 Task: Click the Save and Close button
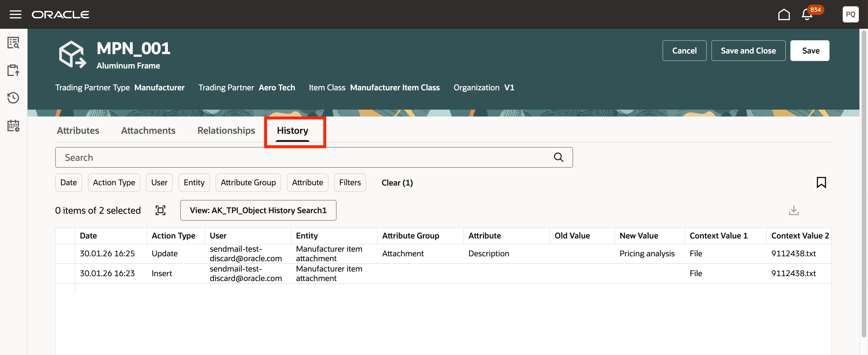coord(748,51)
